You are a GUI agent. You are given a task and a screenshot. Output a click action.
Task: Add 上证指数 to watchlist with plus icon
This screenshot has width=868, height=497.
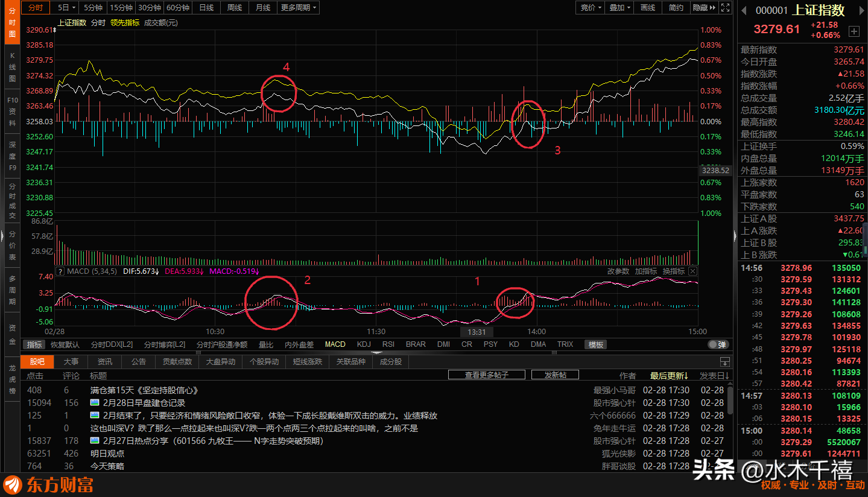(854, 31)
